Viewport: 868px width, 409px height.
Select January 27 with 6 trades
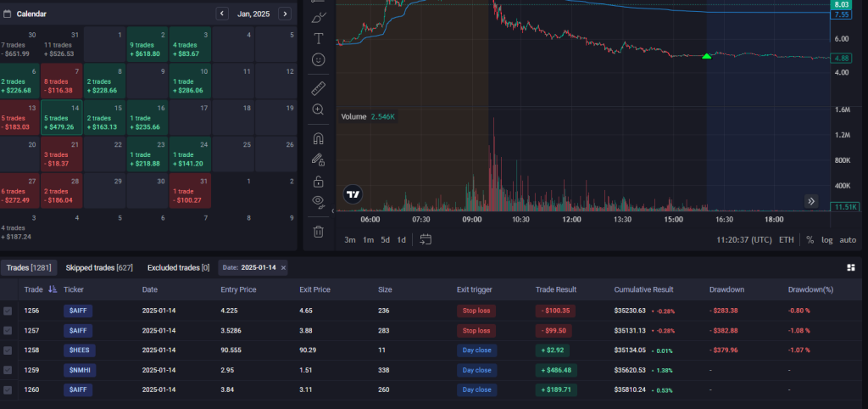pyautogui.click(x=19, y=191)
